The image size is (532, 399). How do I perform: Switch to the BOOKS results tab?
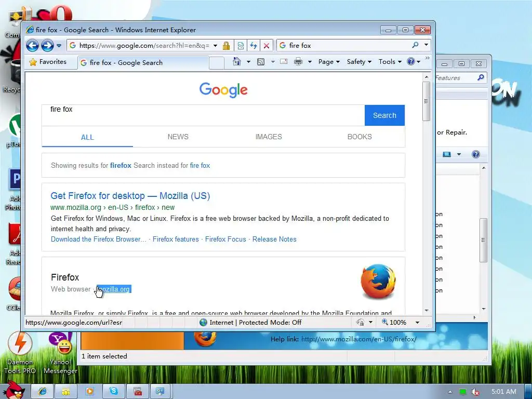point(360,137)
